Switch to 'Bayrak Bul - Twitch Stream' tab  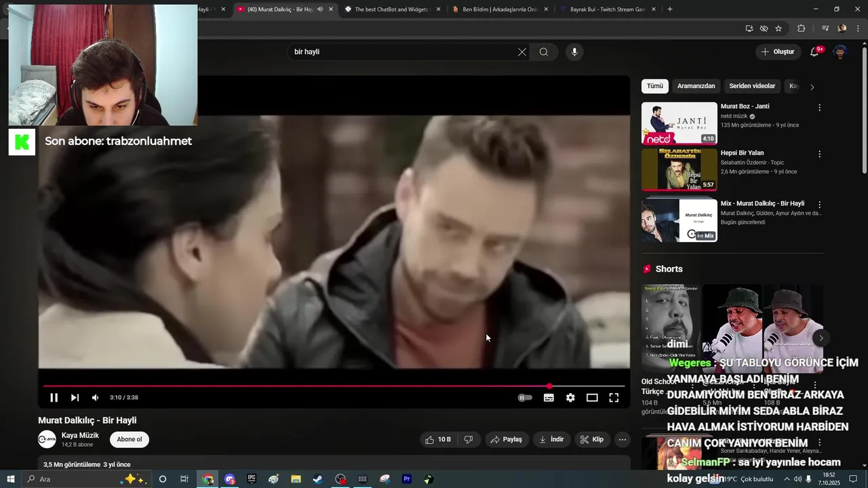(607, 9)
